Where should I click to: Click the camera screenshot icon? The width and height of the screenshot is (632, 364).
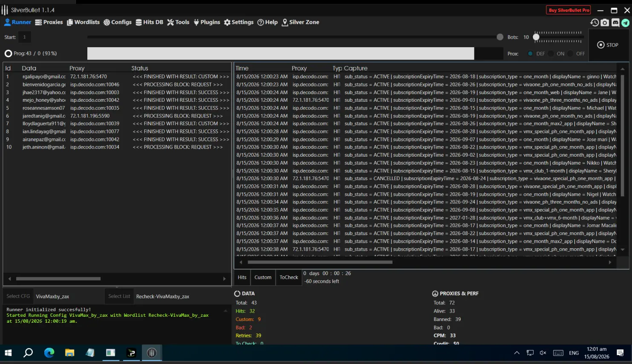coord(605,23)
